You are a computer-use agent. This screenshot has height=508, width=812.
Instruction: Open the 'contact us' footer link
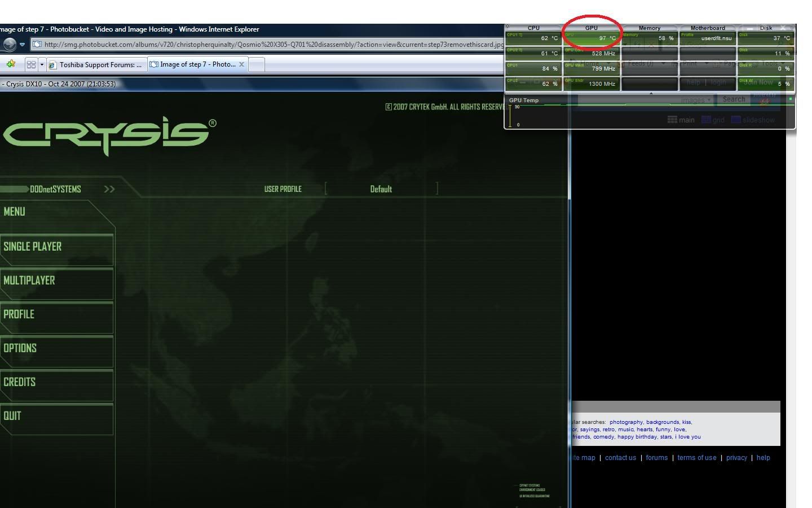point(620,458)
